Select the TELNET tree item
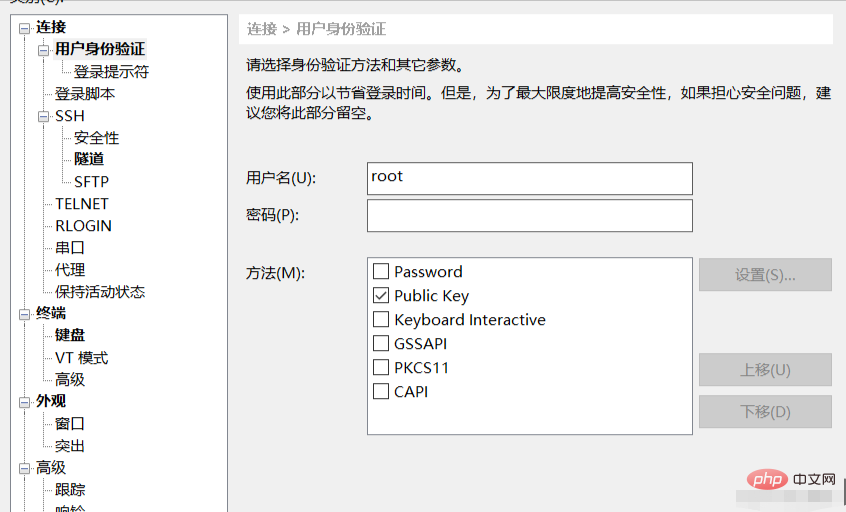The height and width of the screenshot is (512, 846). click(82, 203)
